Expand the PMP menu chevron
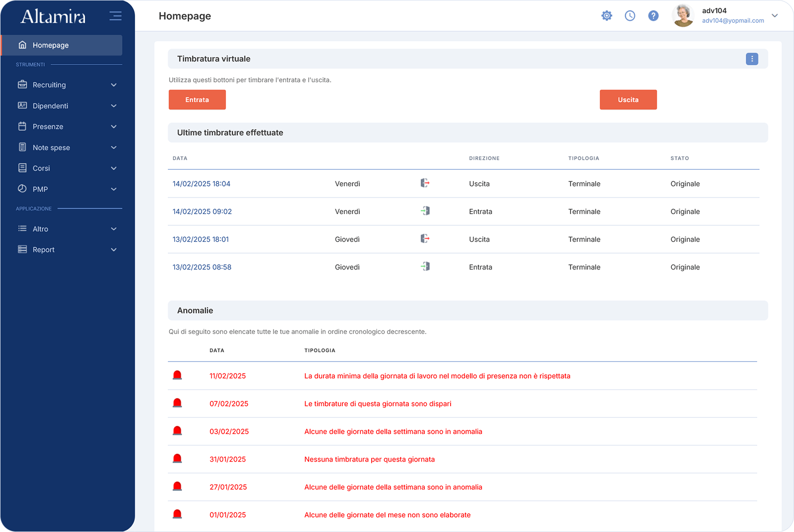Image resolution: width=794 pixels, height=532 pixels. pyautogui.click(x=114, y=189)
